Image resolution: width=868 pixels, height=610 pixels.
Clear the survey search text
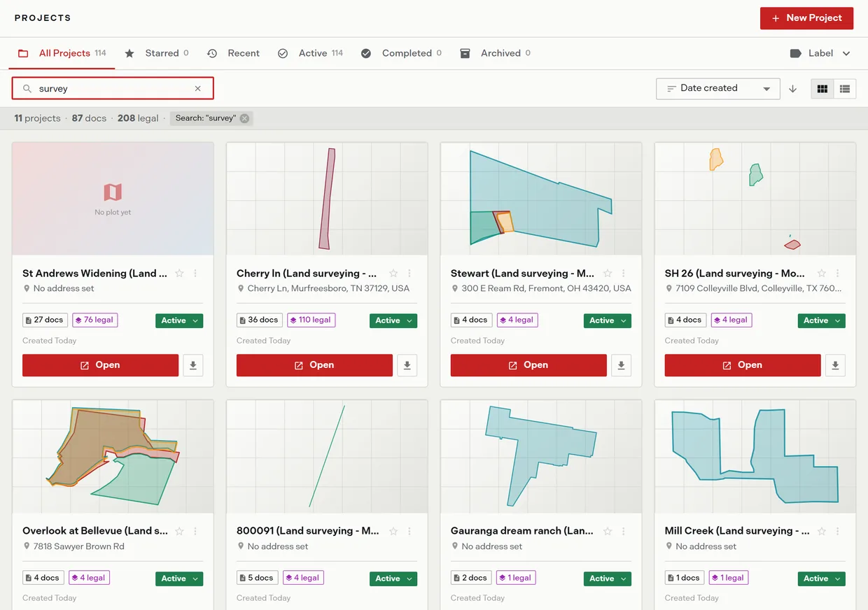198,89
